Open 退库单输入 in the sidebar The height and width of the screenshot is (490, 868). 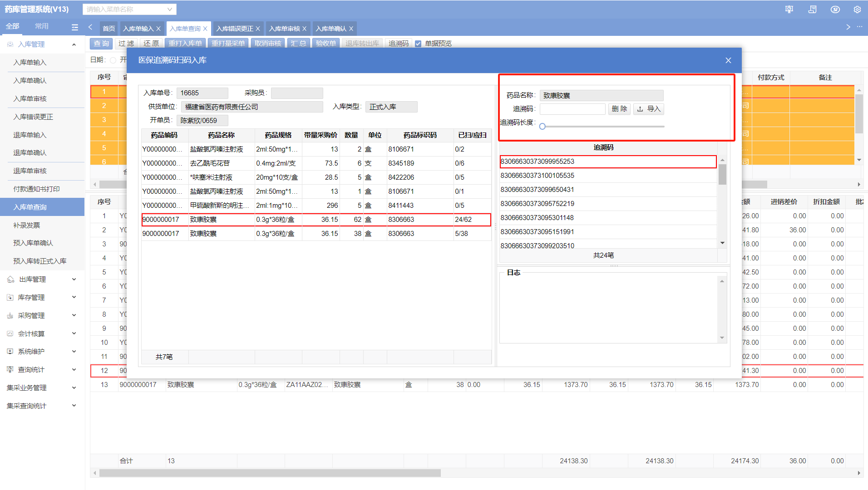point(30,135)
